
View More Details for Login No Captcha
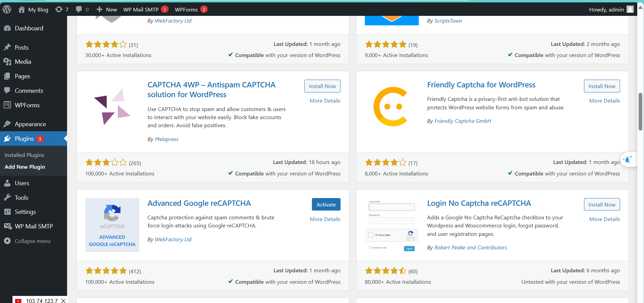click(605, 219)
